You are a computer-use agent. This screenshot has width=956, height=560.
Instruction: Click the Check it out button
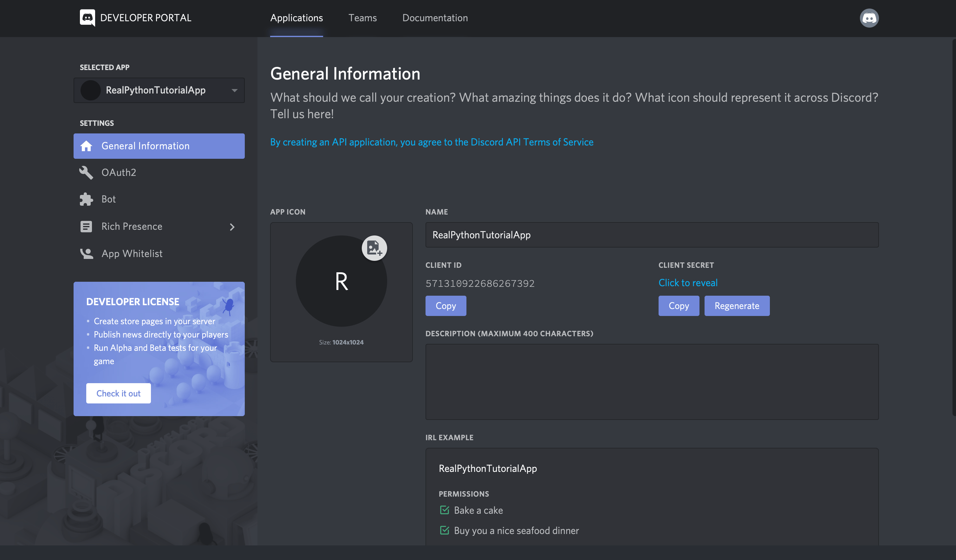point(118,393)
